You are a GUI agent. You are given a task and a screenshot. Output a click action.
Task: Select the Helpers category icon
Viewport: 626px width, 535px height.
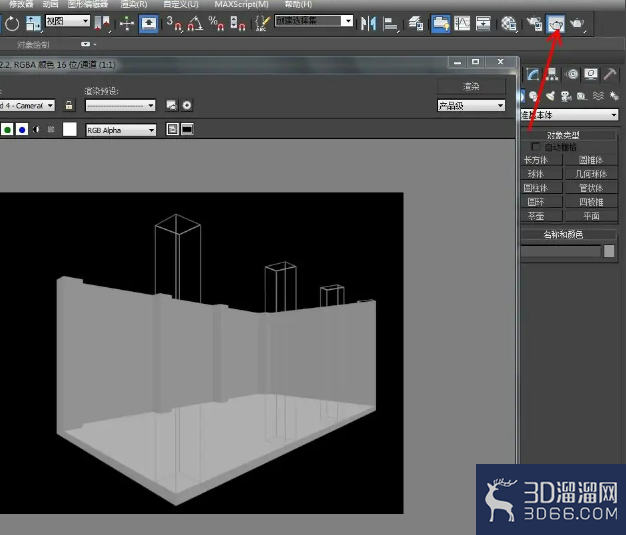point(582,96)
